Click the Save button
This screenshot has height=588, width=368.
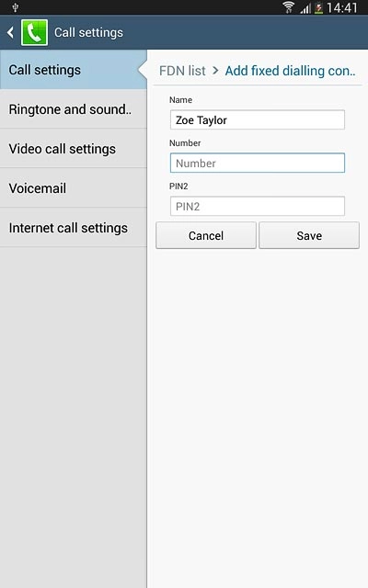(309, 235)
